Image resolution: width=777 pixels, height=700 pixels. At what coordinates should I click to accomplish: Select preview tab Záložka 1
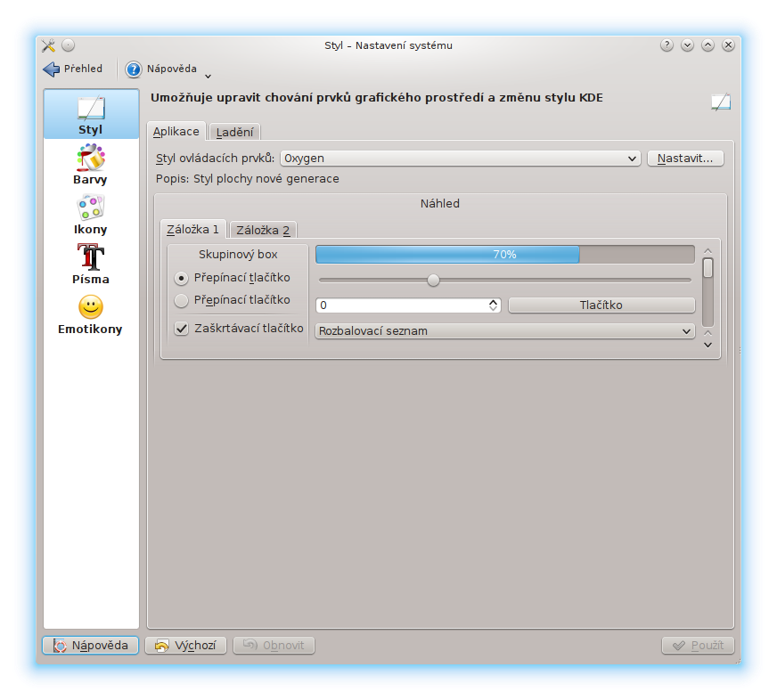coord(192,230)
